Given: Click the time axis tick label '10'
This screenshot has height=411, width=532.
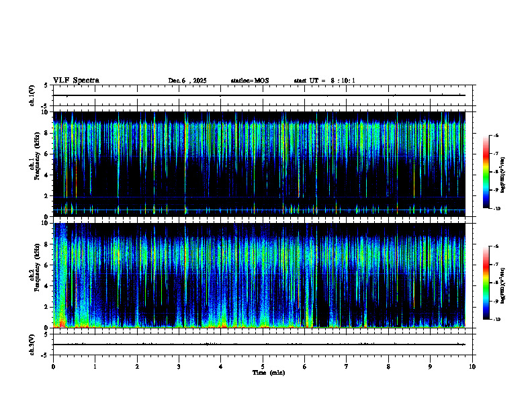Looking at the screenshot, I should [x=472, y=367].
